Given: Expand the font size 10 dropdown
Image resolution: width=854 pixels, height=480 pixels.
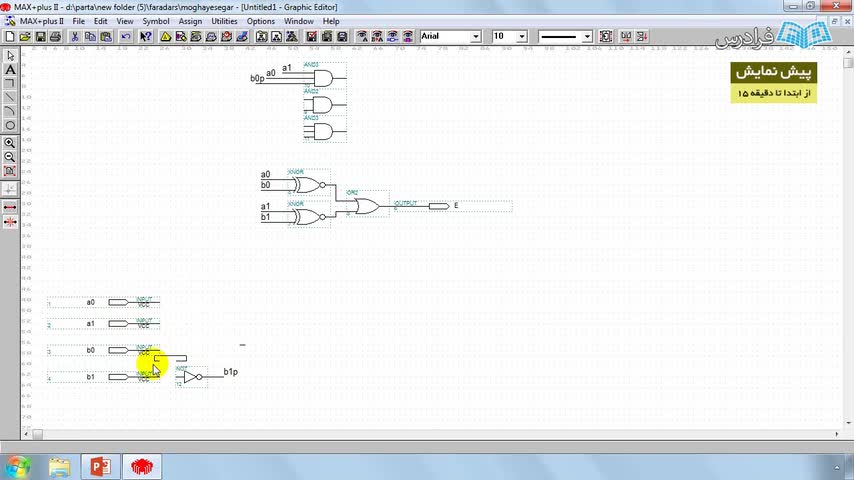Looking at the screenshot, I should click(x=522, y=37).
